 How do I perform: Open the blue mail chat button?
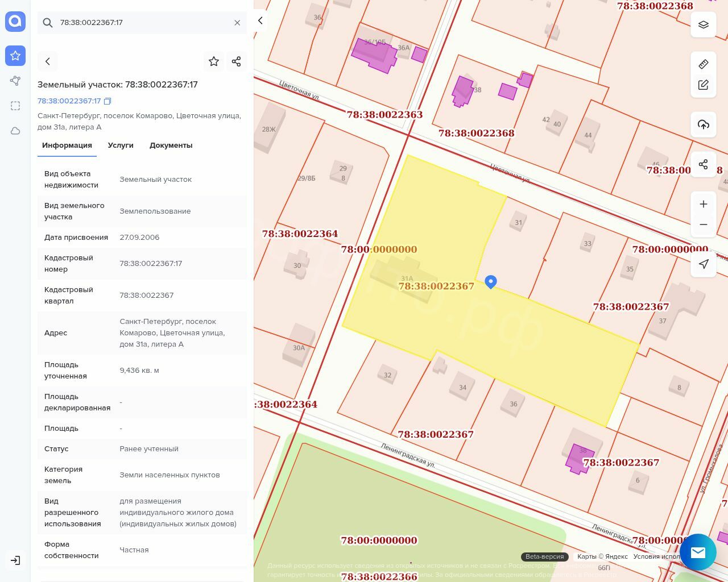click(698, 552)
